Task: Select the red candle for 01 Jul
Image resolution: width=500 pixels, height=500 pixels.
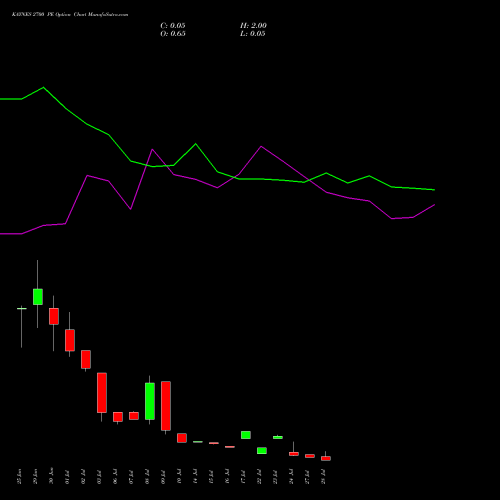Action: (70, 340)
